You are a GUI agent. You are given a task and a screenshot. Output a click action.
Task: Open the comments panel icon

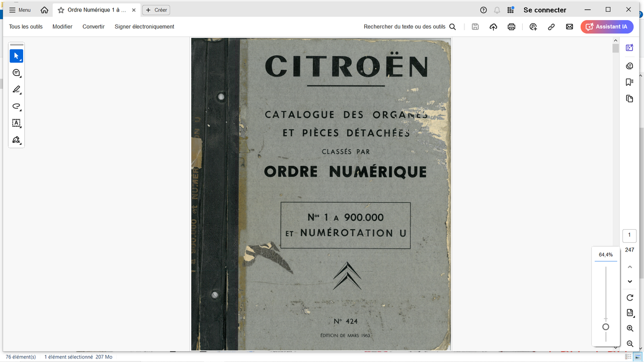629,66
